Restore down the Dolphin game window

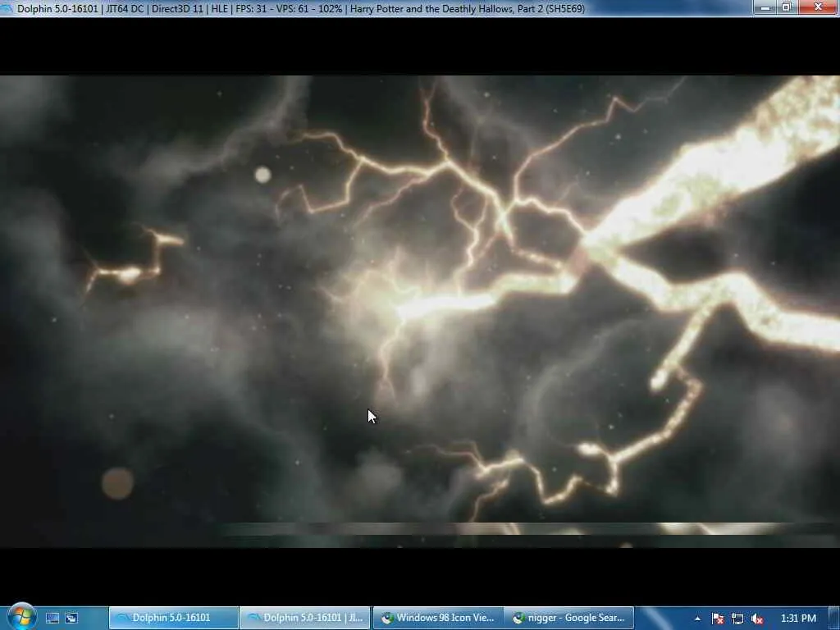click(x=787, y=7)
